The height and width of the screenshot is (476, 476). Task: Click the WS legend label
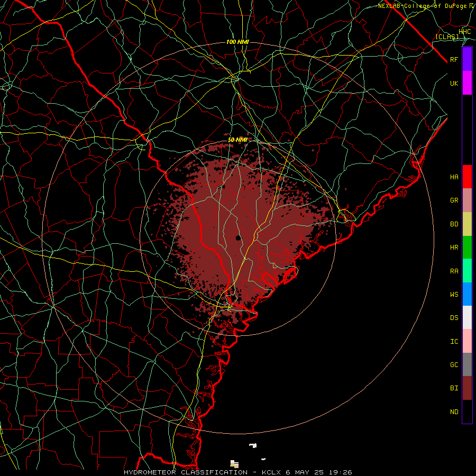coord(454,295)
